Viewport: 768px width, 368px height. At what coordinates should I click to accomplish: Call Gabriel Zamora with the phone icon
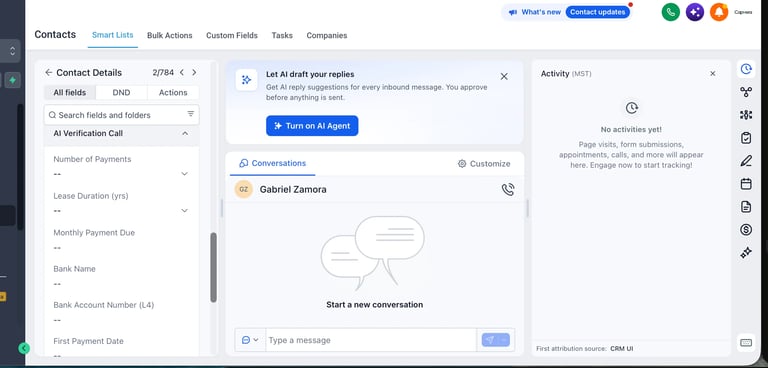click(x=508, y=190)
